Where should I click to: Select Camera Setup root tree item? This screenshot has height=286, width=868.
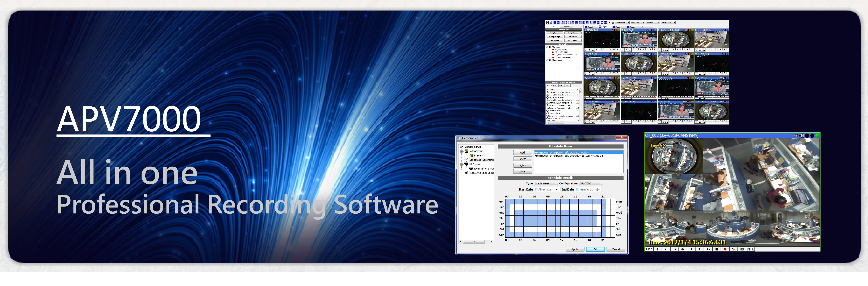click(x=473, y=147)
